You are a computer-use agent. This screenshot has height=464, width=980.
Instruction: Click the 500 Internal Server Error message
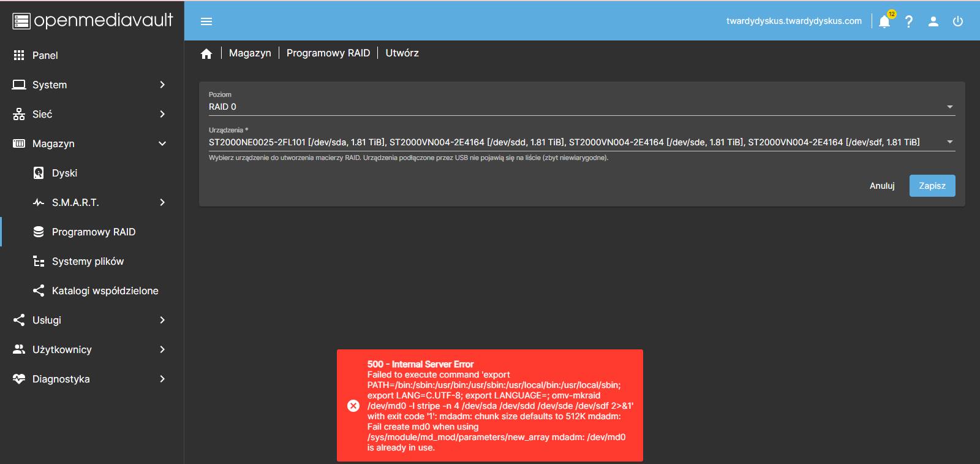490,405
